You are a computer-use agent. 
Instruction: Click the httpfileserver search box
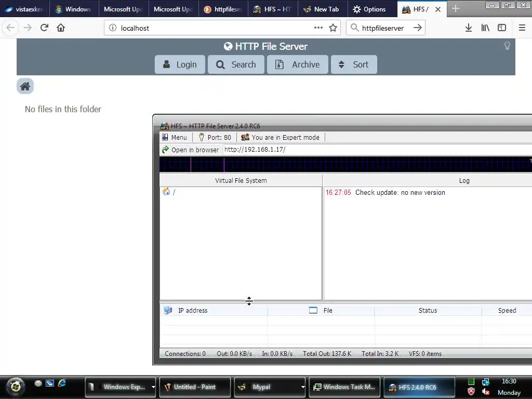385,28
